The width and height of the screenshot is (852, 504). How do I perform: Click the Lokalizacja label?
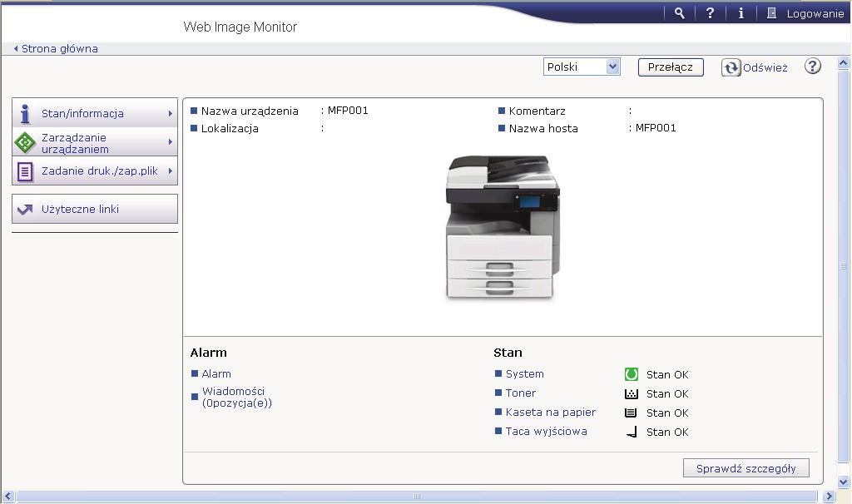[230, 128]
